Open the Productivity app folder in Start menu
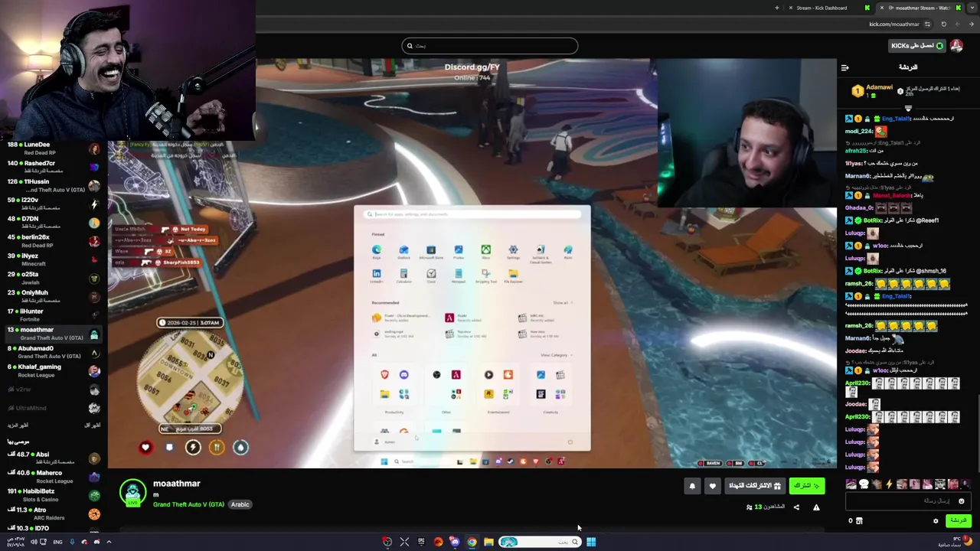 point(394,385)
